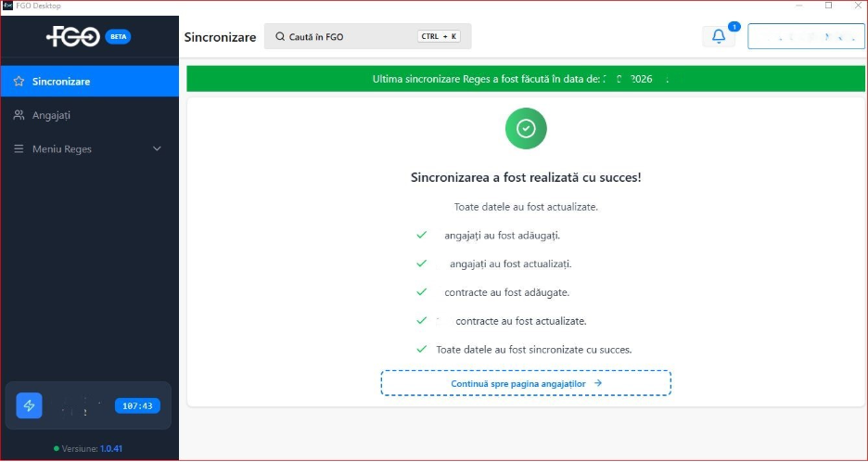Click heading Sincronizarea a fost realizată cu succes!
868x462 pixels.
[x=526, y=178]
